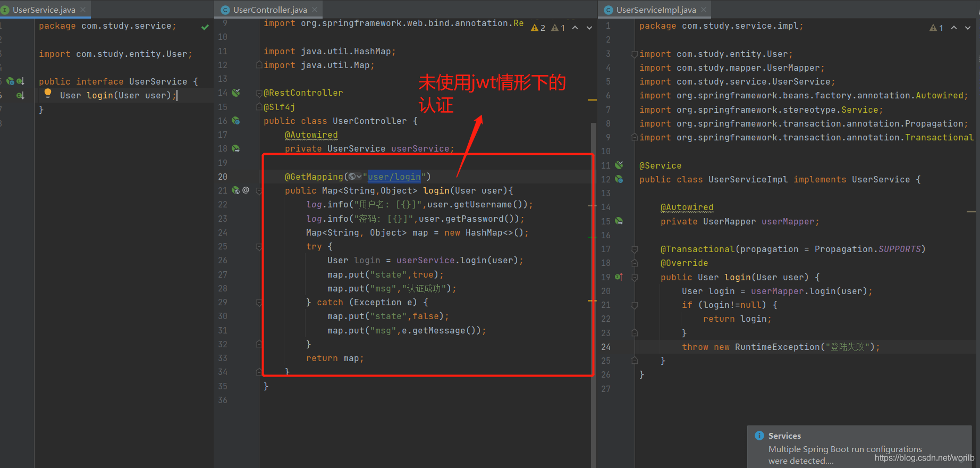Click line number 20 in UserController gutter
Image resolution: width=980 pixels, height=468 pixels.
coord(223,177)
